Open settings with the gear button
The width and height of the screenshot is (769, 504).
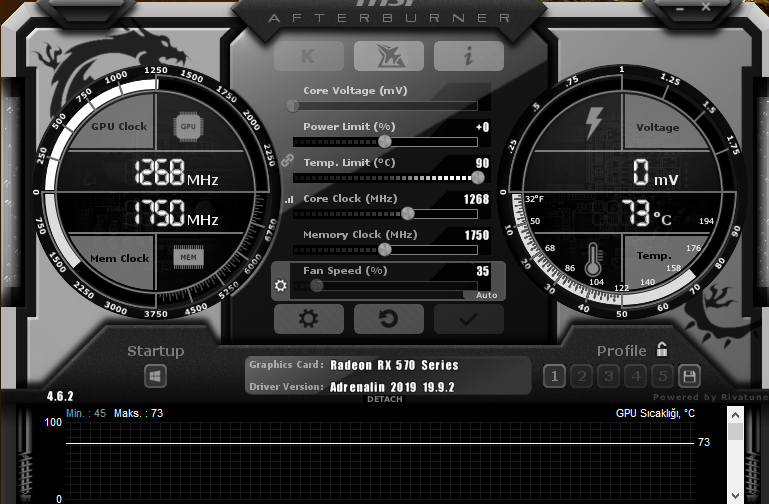tap(308, 319)
